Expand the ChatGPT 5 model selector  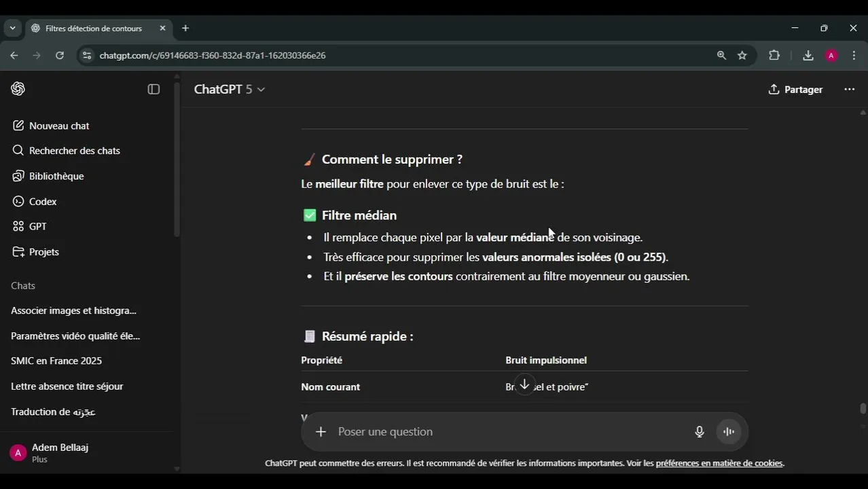point(230,90)
